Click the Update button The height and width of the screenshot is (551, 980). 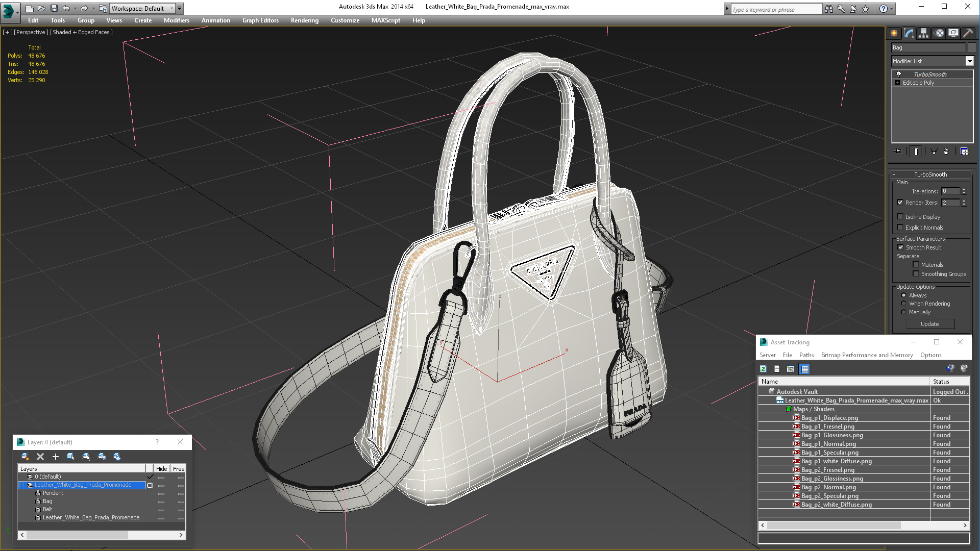[929, 324]
